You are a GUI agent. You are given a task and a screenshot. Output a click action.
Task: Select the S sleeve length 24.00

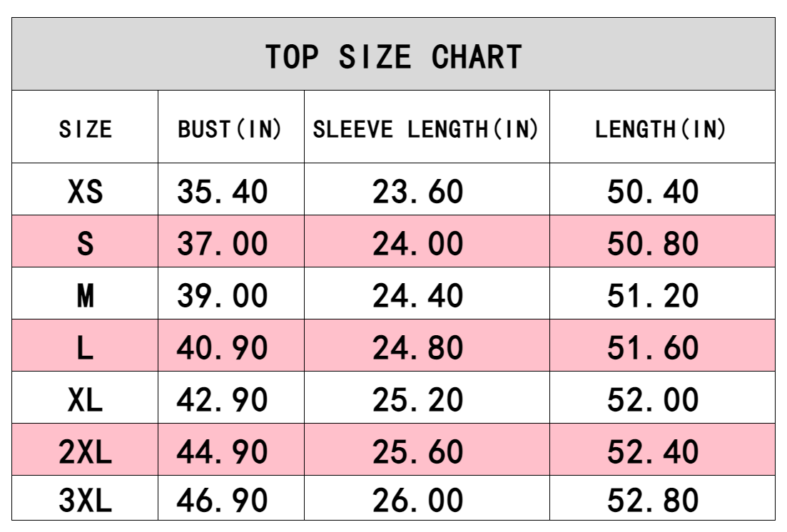(418, 244)
